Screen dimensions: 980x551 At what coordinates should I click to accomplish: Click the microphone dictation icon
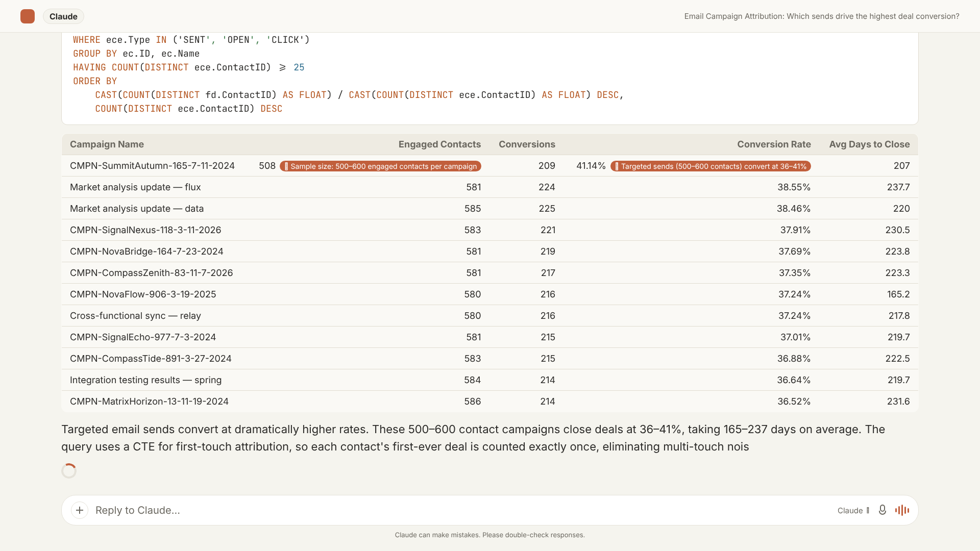pos(882,510)
